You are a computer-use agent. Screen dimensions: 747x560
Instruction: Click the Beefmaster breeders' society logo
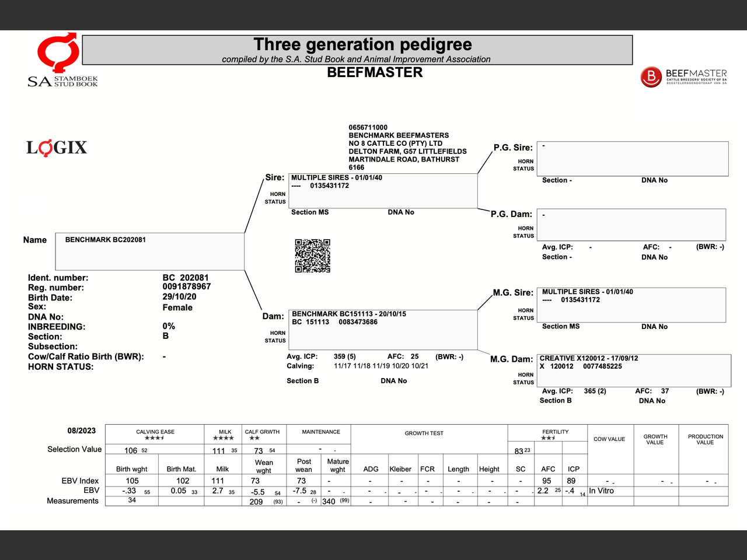[x=683, y=77]
